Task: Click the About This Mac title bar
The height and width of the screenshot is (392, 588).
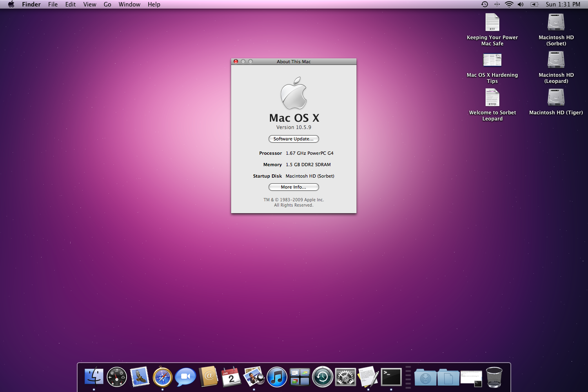Action: tap(294, 62)
